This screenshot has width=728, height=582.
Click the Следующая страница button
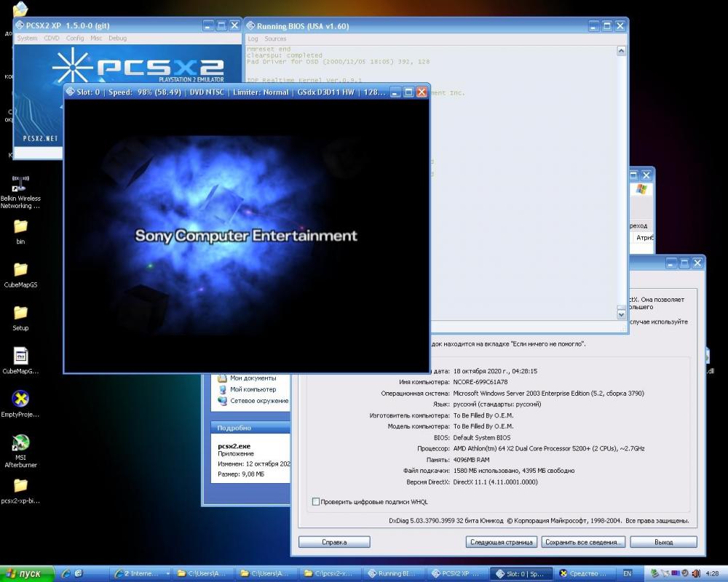pos(502,542)
